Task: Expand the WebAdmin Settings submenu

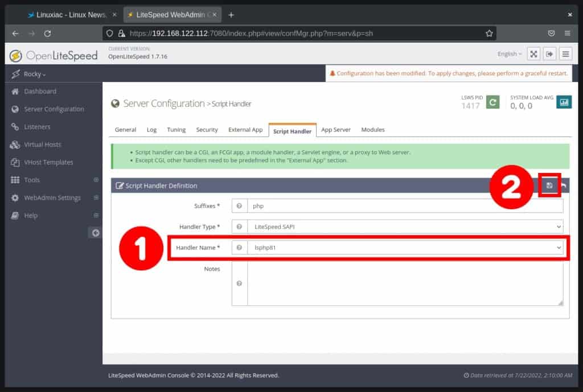Action: pyautogui.click(x=96, y=197)
